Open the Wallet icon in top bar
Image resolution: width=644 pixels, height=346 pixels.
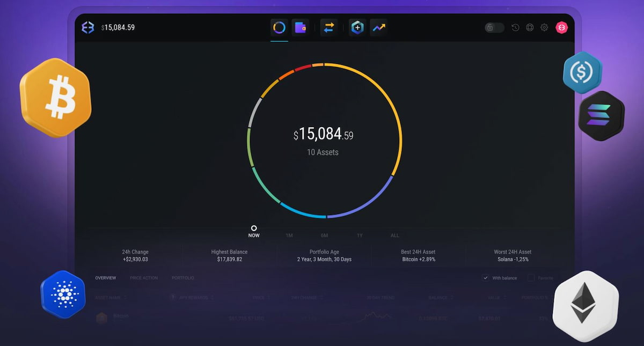[x=301, y=27]
